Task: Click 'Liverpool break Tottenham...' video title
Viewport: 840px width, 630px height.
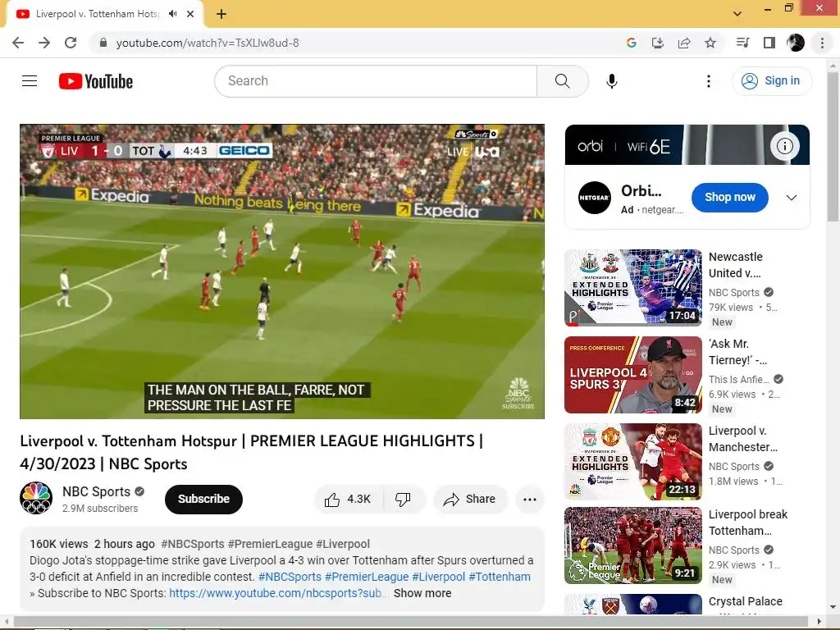Action: point(748,523)
